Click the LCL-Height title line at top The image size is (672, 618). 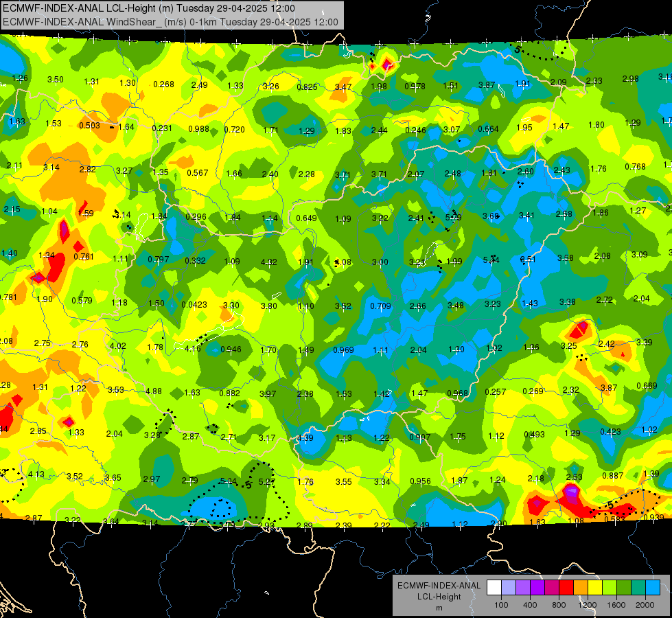[x=149, y=8]
